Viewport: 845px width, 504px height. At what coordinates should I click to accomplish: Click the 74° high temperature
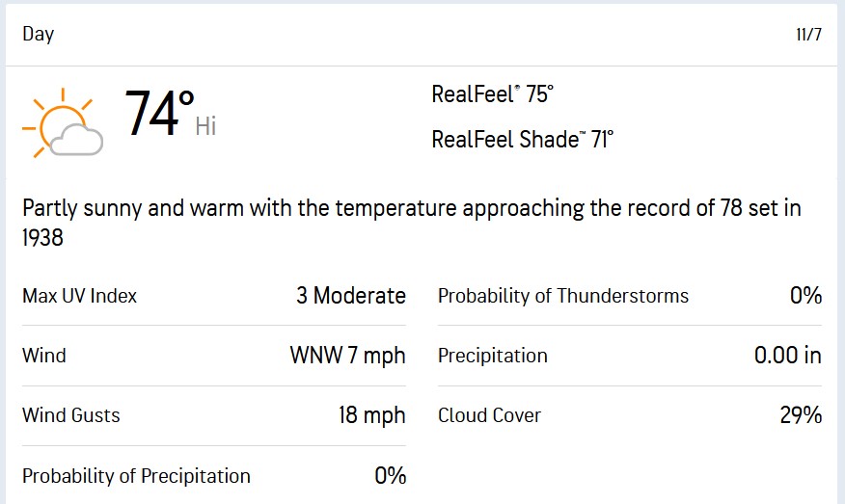[159, 114]
